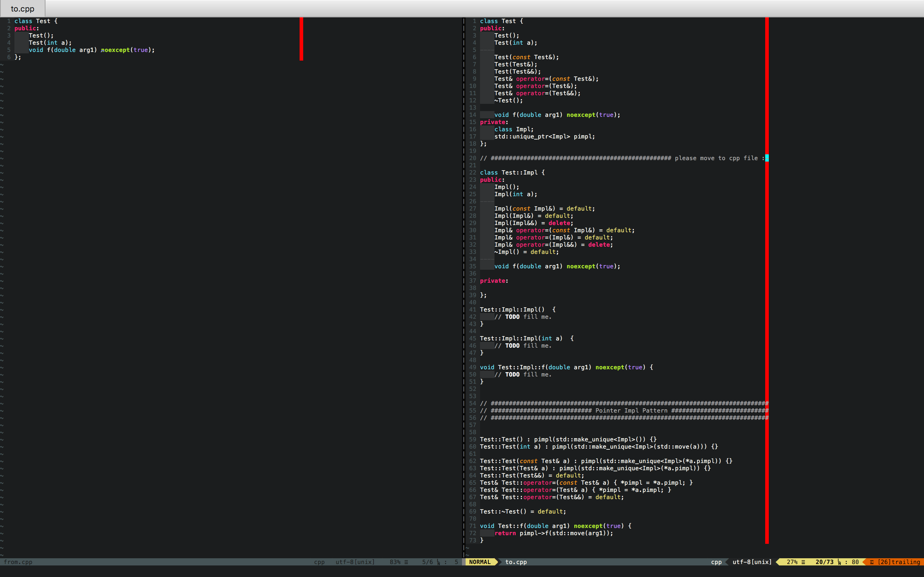924x577 pixels.
Task: Click the utf-8[unix] encoding in right statusline
Action: [752, 562]
